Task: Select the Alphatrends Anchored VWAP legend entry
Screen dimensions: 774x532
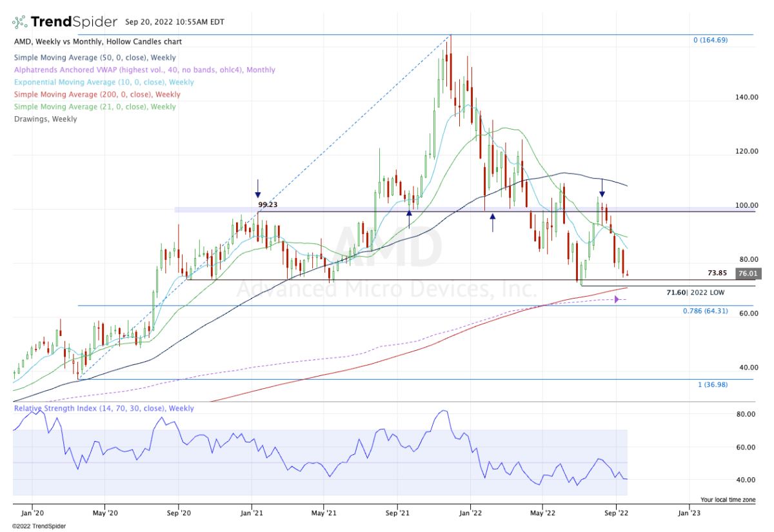Action: (x=144, y=70)
